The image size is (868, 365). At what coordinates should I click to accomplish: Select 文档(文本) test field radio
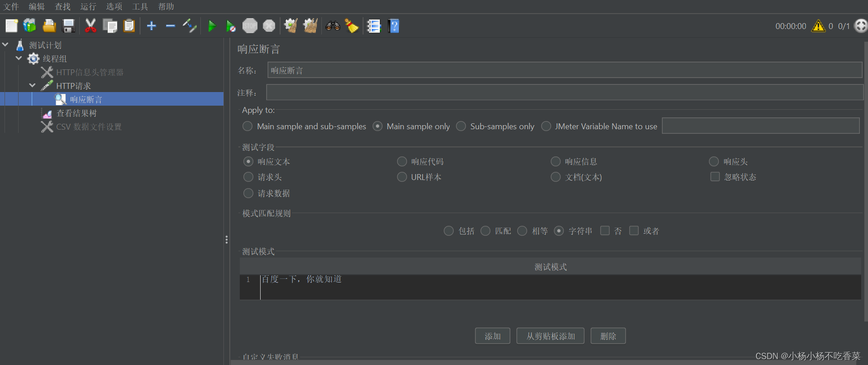(x=556, y=177)
